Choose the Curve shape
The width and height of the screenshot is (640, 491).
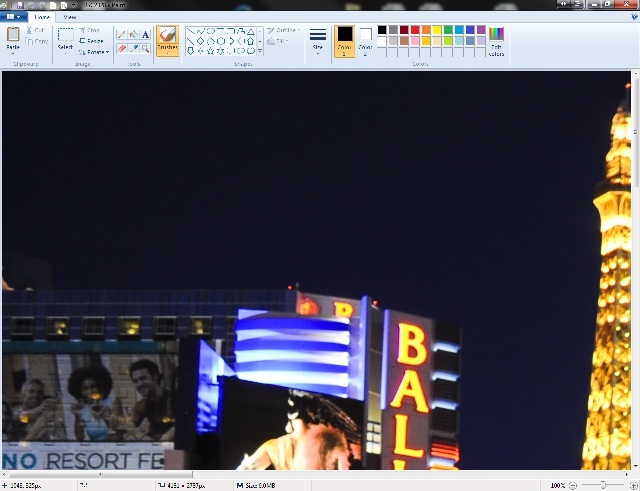(200, 31)
